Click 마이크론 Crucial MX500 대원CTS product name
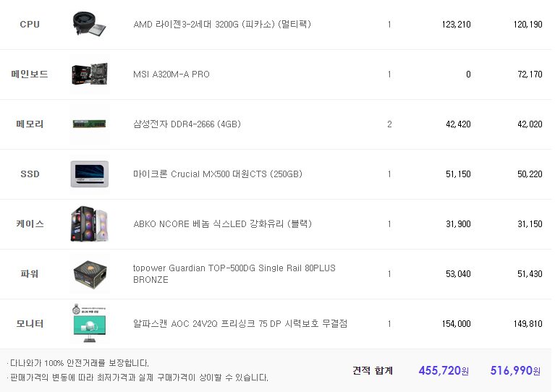This screenshot has height=392, width=555. (x=218, y=174)
